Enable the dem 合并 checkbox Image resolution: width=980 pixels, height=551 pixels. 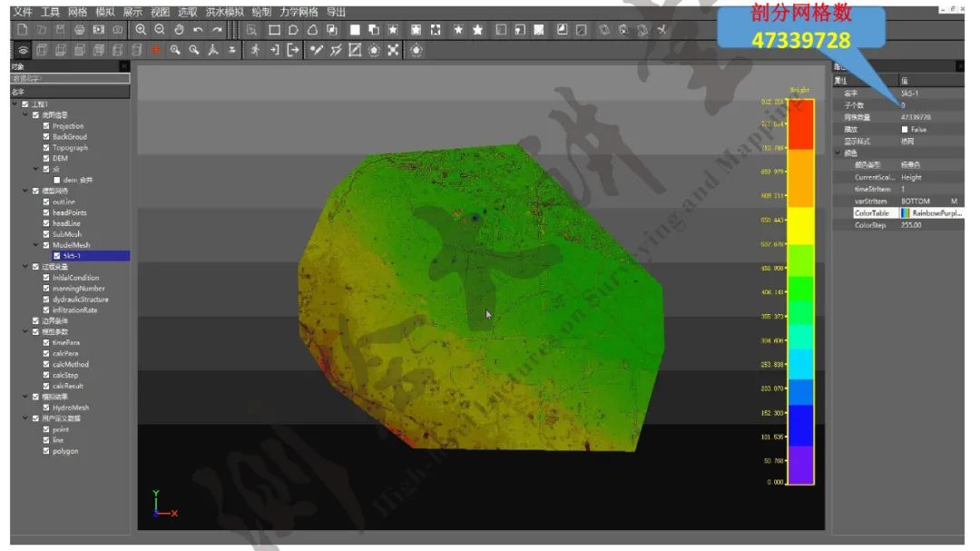pyautogui.click(x=57, y=180)
